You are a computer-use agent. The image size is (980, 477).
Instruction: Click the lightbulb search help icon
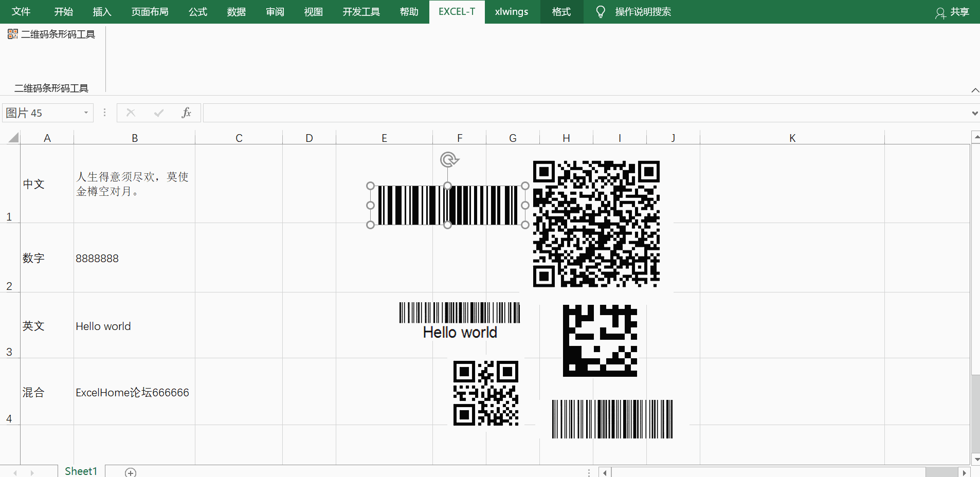pos(600,12)
